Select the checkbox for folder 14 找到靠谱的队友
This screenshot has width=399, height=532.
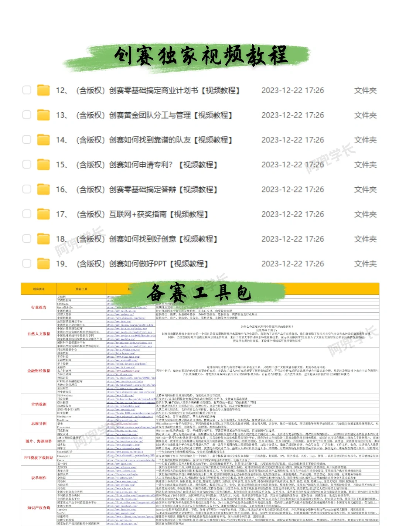tap(27, 140)
